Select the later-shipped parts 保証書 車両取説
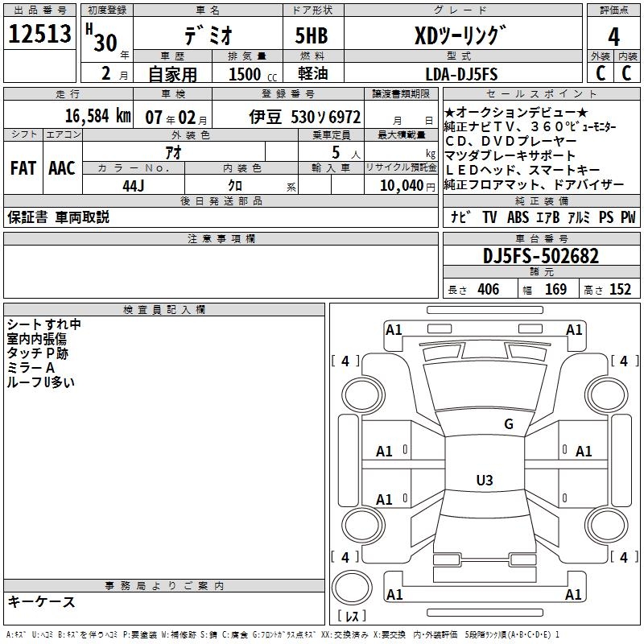644x644 pixels. tap(58, 217)
